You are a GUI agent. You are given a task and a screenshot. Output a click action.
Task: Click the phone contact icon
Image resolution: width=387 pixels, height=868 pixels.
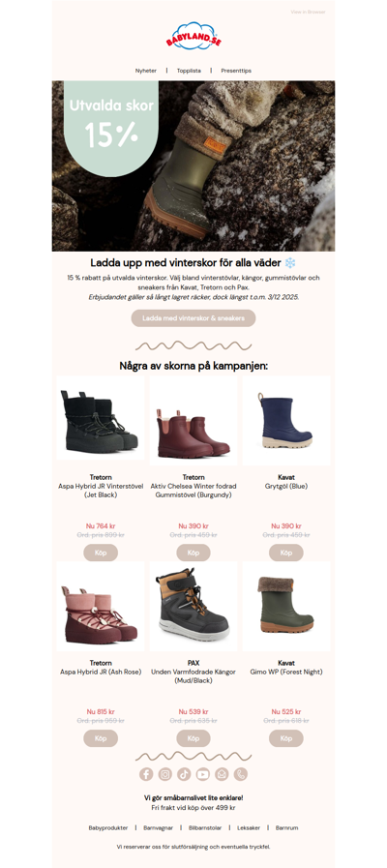[x=240, y=774]
